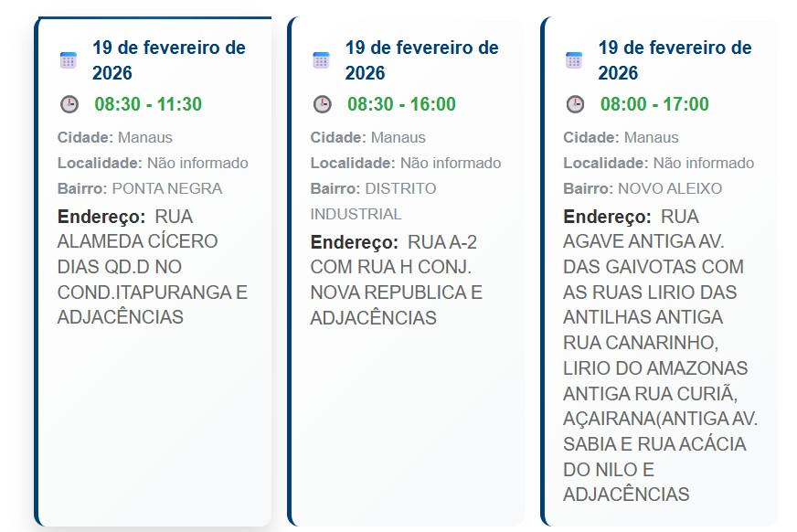Click the 08:30 - 11:30 time range

pyautogui.click(x=148, y=104)
